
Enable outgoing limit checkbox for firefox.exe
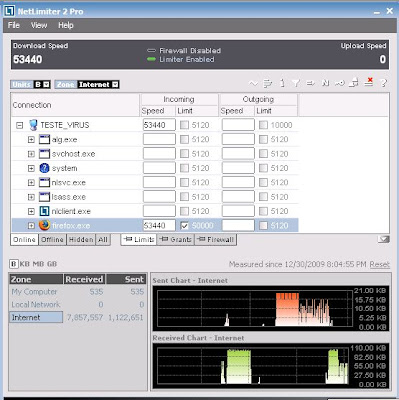[x=263, y=226]
